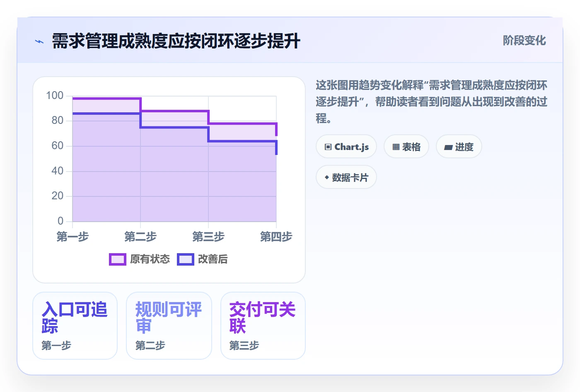The height and width of the screenshot is (392, 580).
Task: Toggle the 原有状态 legend swatch
Action: click(x=118, y=259)
